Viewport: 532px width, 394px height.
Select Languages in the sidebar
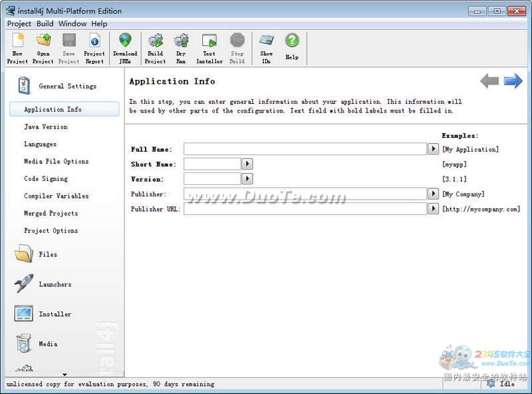tap(41, 144)
